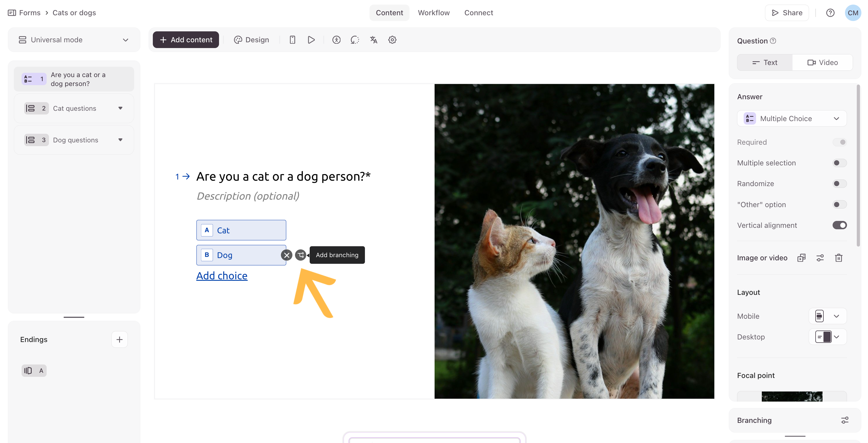Click the Add content button
Screen dimensions: 868x443
click(x=186, y=40)
